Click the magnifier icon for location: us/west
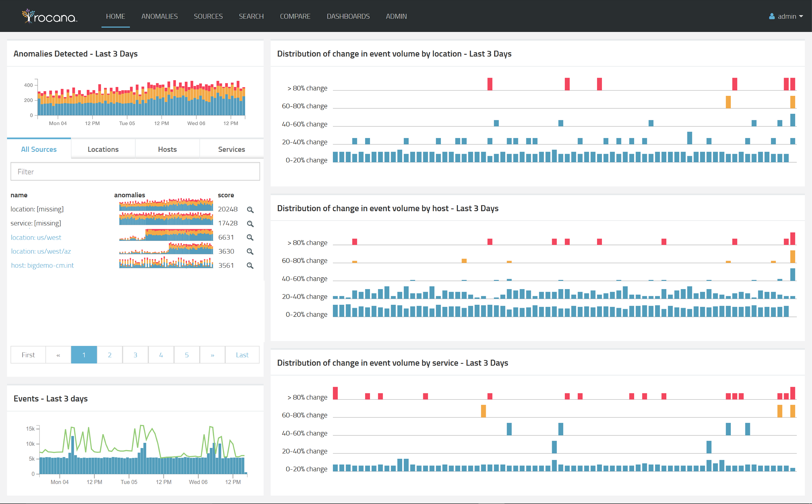This screenshot has width=812, height=504. (x=250, y=238)
